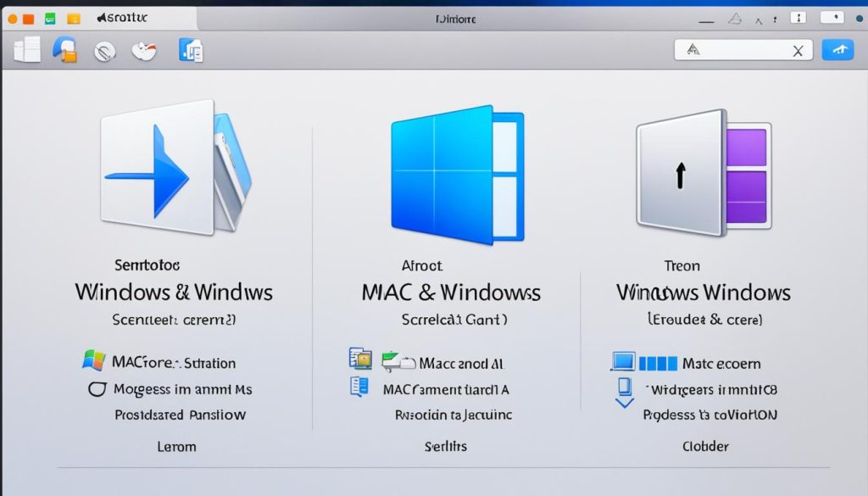Open the blue document toolbar icon
The image size is (868, 496).
click(192, 50)
